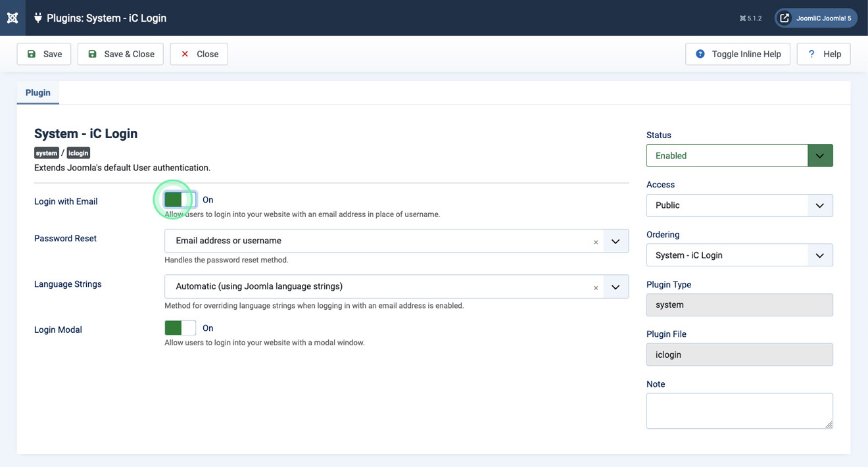Click the Save button
The image size is (868, 467).
[x=44, y=54]
